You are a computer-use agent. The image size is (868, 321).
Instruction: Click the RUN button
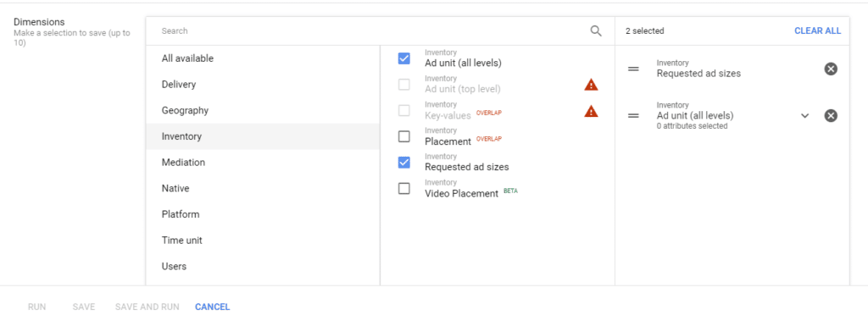(x=37, y=307)
